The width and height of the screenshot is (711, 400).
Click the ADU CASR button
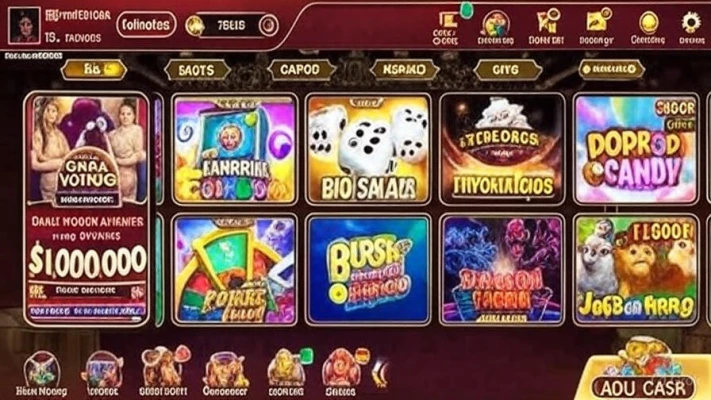(x=644, y=388)
